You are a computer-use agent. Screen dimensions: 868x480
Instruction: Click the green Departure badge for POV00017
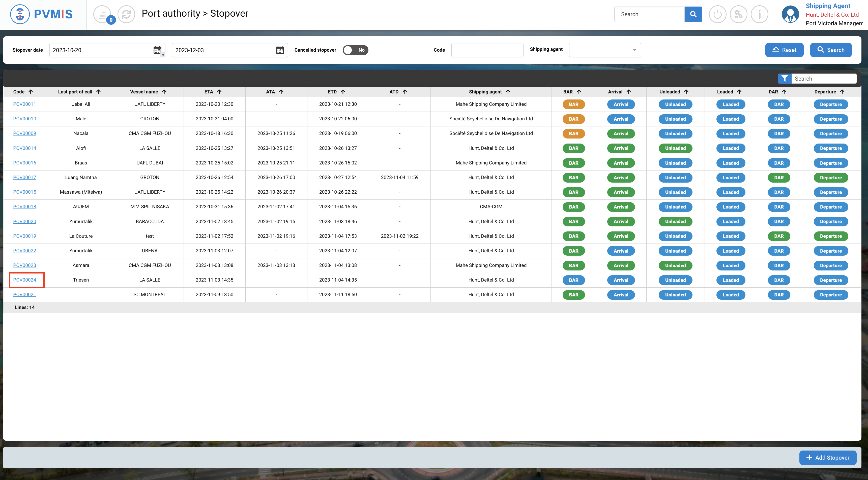[831, 178]
